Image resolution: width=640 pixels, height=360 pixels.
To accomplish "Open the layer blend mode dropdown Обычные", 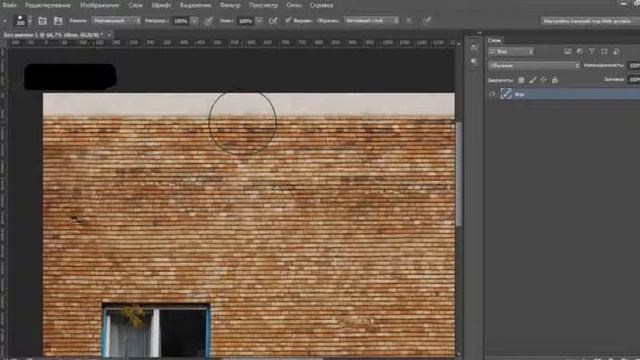I will pos(534,65).
